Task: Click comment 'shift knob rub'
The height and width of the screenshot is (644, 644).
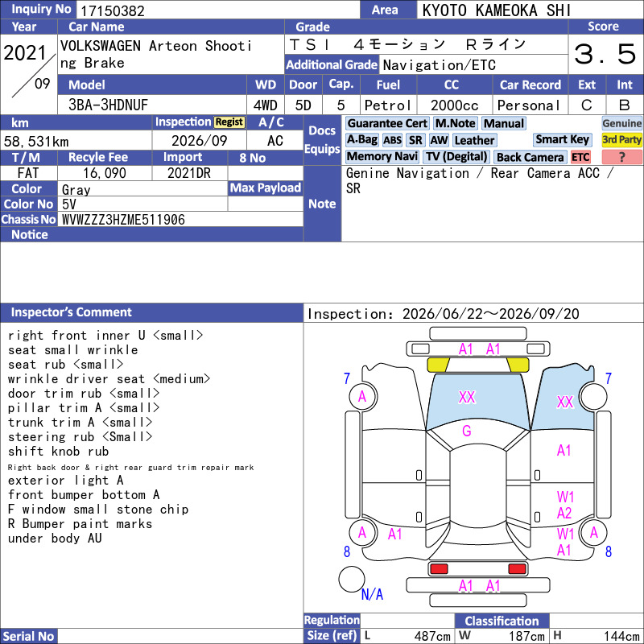Action: pyautogui.click(x=58, y=451)
